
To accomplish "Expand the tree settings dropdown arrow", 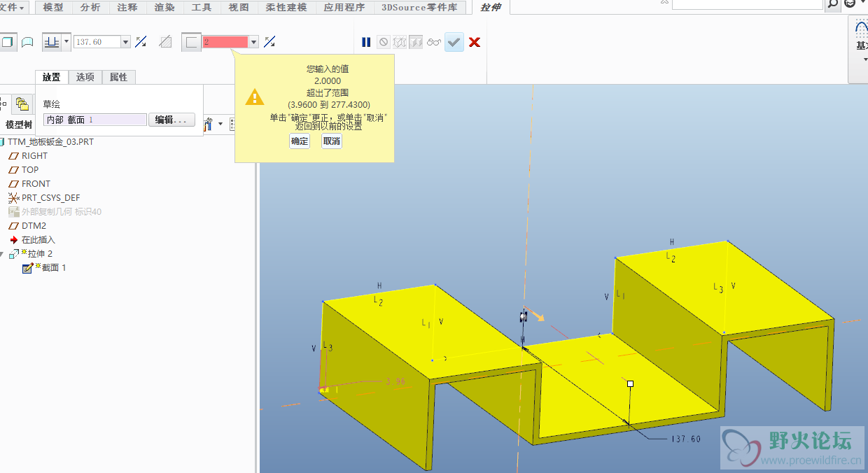I will 220,125.
